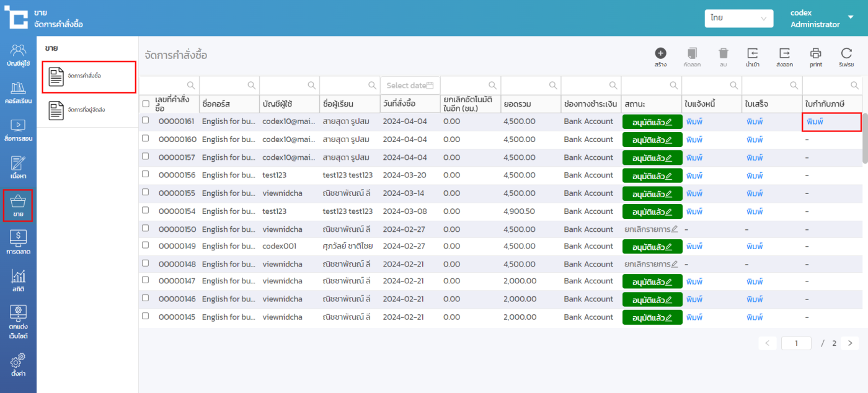Viewport: 868px width, 393px height.
Task: Click the สร้าง (create) plus icon
Action: pos(660,54)
